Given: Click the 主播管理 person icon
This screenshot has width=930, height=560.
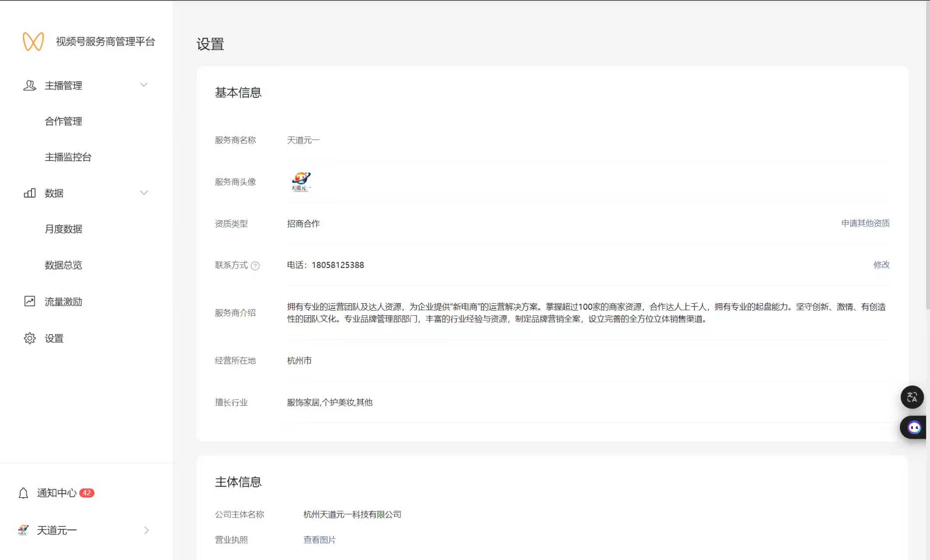Looking at the screenshot, I should tap(30, 85).
